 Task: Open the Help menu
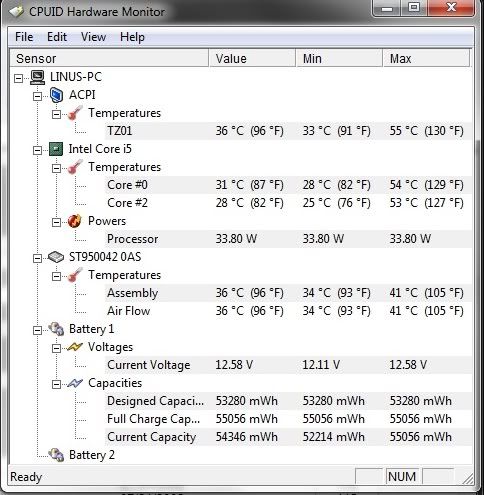132,37
